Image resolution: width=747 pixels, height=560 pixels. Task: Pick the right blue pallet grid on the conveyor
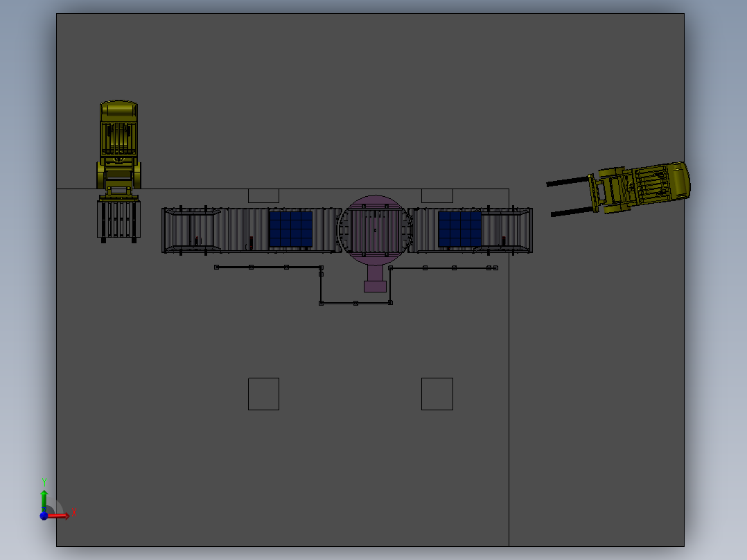coord(459,229)
